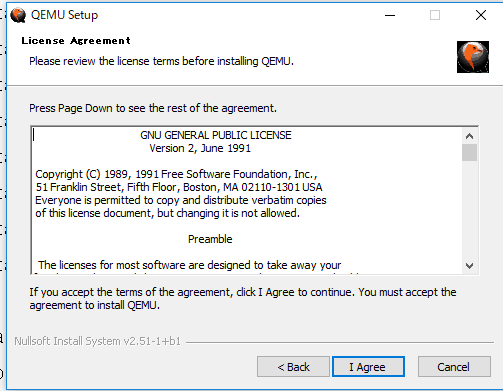Click the Nullsoft Install System version label

click(97, 341)
